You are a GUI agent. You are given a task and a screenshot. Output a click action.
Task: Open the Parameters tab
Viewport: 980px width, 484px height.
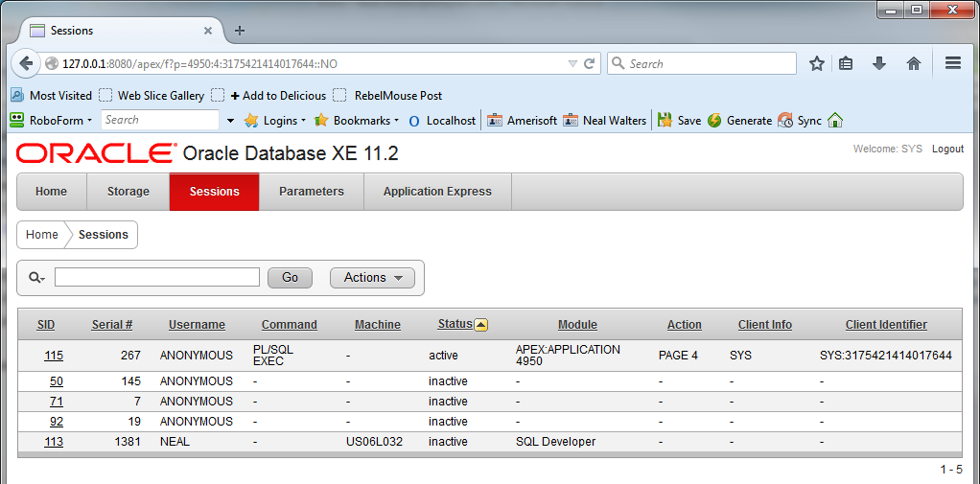[312, 192]
